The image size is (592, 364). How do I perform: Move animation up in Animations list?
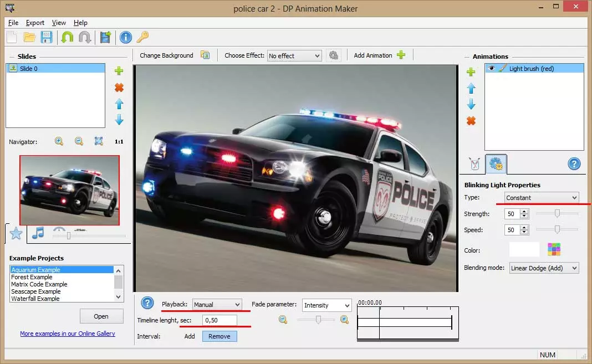(471, 88)
